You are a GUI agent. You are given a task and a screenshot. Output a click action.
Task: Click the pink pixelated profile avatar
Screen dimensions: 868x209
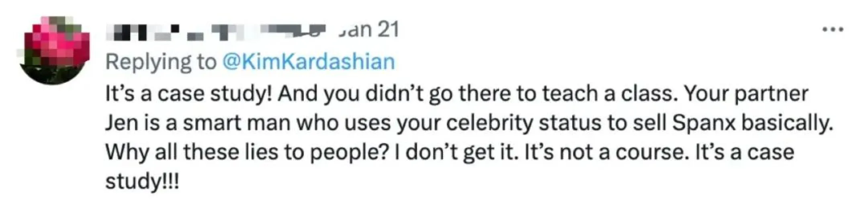(x=54, y=50)
